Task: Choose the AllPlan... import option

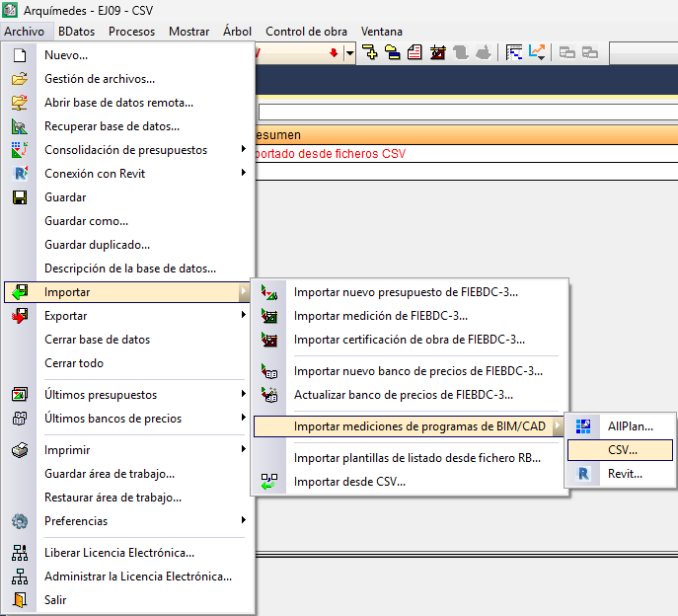Action: pos(620,426)
